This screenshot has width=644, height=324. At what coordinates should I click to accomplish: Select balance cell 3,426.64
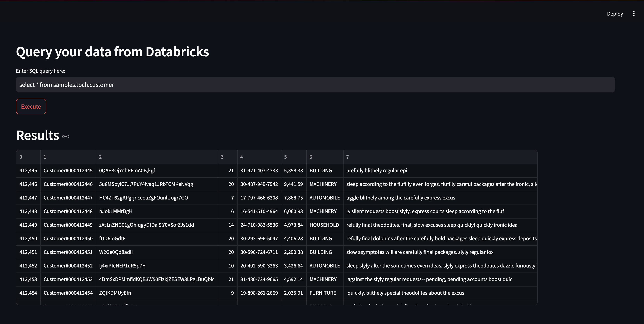pos(294,266)
